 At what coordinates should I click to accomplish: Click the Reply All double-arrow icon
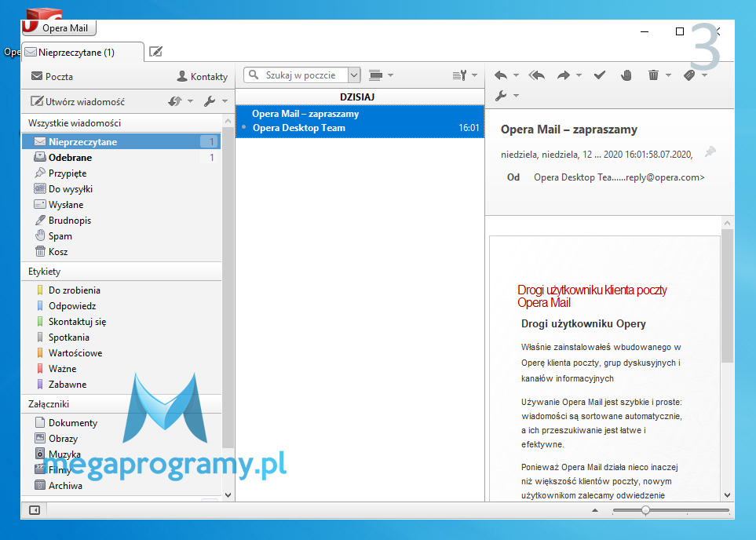click(537, 75)
